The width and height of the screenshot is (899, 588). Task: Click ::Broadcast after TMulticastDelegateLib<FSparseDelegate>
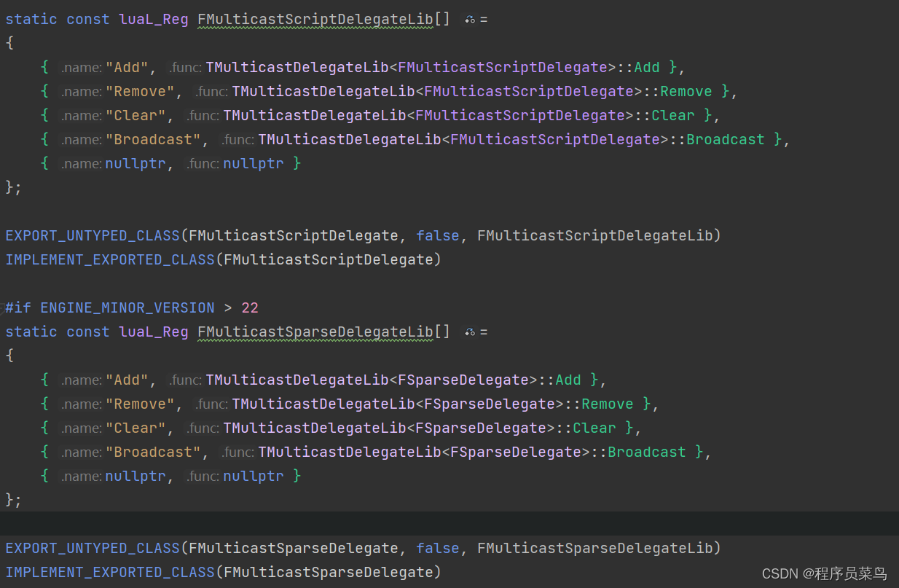(638, 452)
